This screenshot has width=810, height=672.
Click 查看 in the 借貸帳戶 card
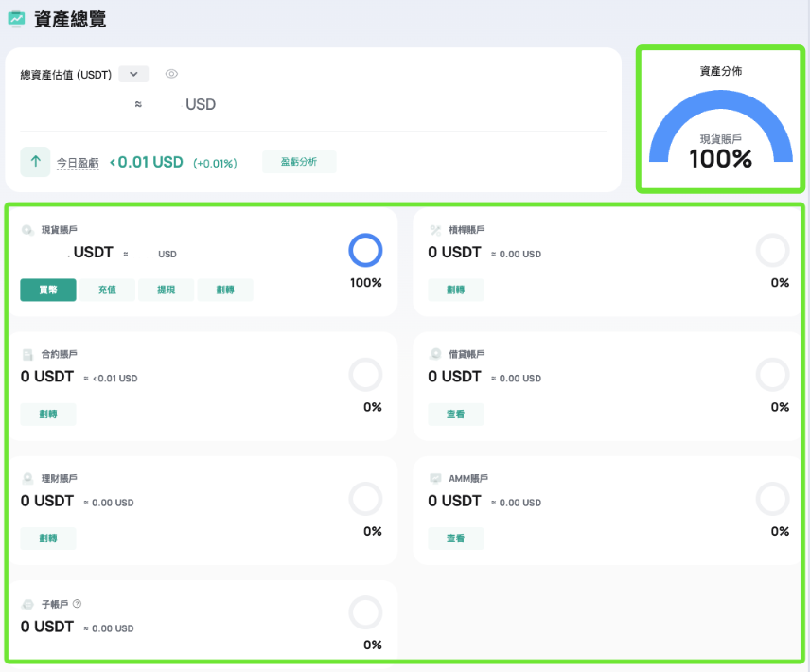[x=455, y=415]
